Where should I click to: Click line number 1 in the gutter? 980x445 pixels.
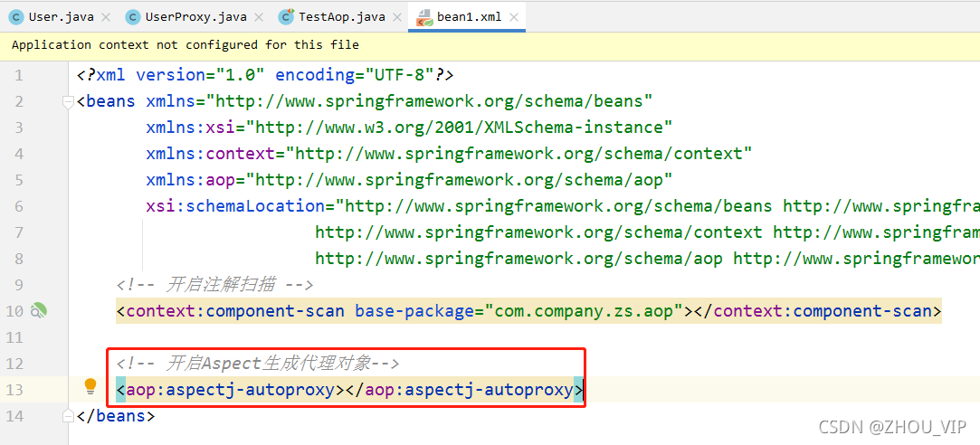pos(17,76)
